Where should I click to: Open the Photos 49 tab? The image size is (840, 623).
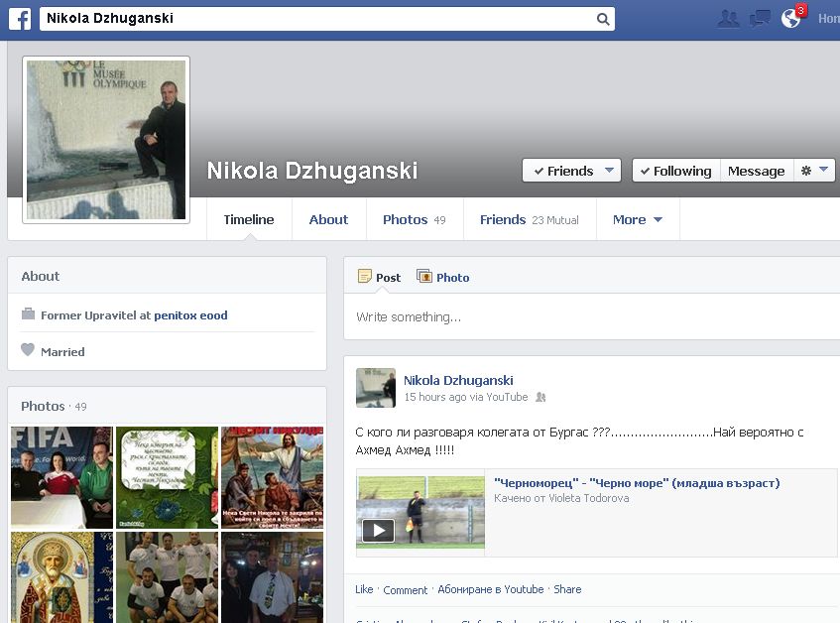coord(415,219)
